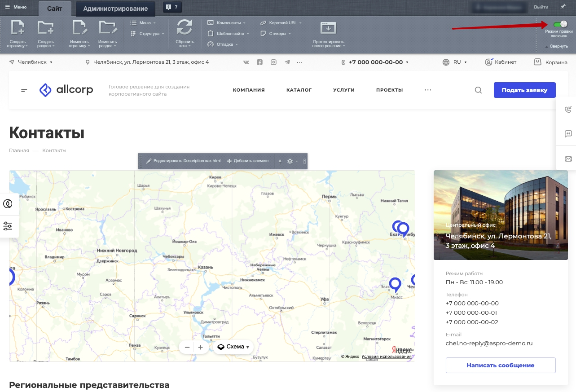Open the Telegram social link icon

pyautogui.click(x=287, y=62)
